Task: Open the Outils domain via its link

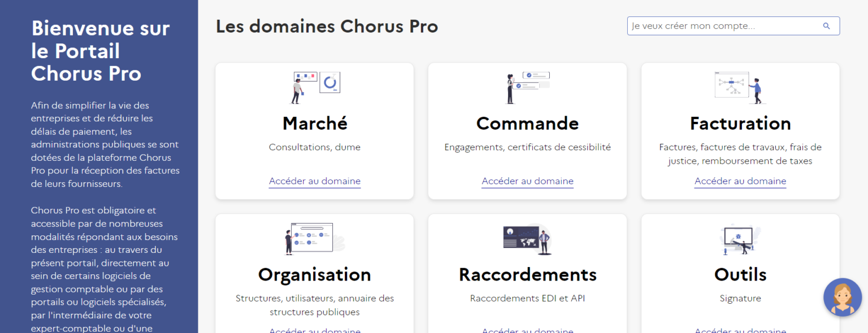Action: tap(740, 331)
